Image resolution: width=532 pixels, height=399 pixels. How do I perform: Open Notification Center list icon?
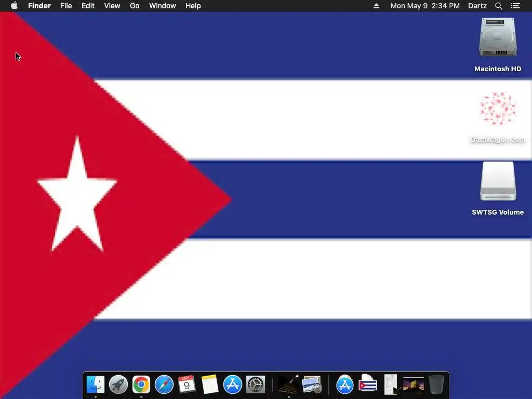pyautogui.click(x=515, y=6)
